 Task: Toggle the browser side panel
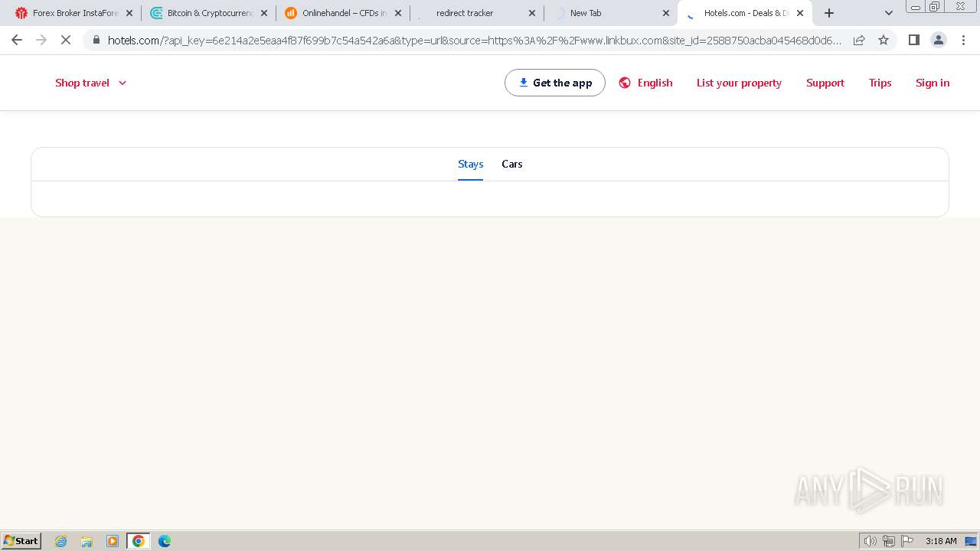(914, 40)
